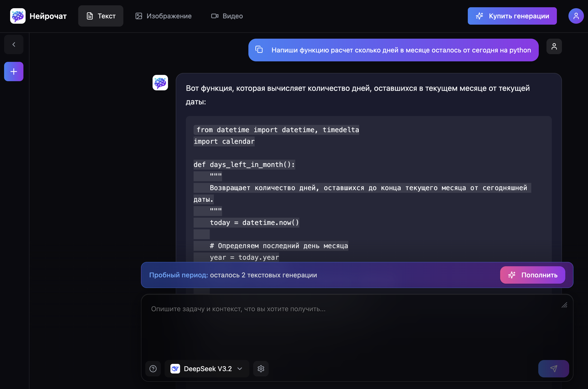Open the profile avatar in the top right
Image resolution: width=588 pixels, height=389 pixels.
coord(576,16)
